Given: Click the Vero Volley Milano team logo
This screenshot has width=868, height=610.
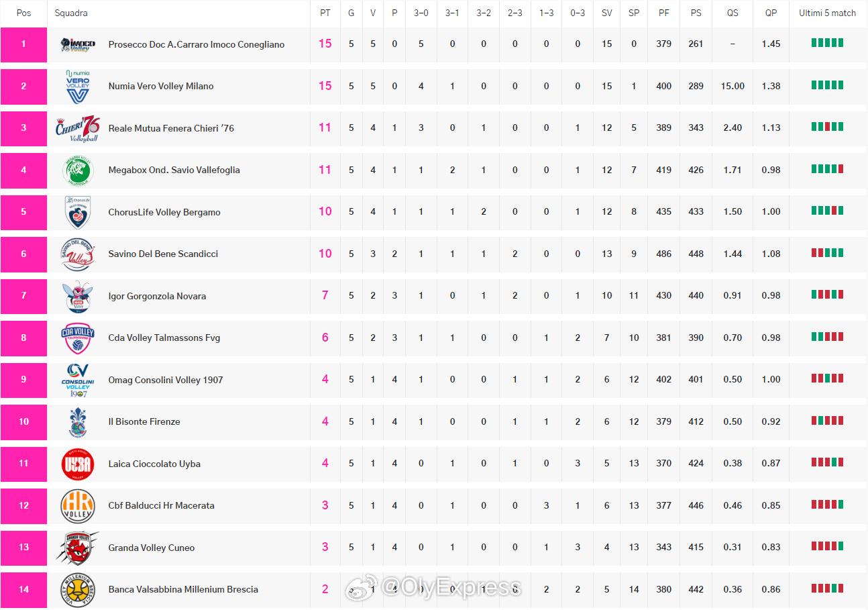Looking at the screenshot, I should click(x=78, y=87).
